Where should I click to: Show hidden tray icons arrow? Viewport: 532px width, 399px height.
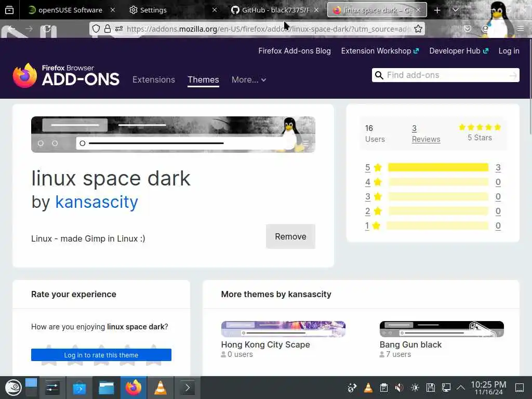pos(460,388)
